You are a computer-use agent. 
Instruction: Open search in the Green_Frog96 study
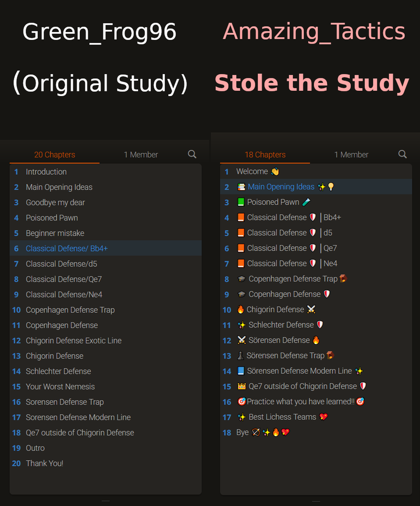click(192, 154)
